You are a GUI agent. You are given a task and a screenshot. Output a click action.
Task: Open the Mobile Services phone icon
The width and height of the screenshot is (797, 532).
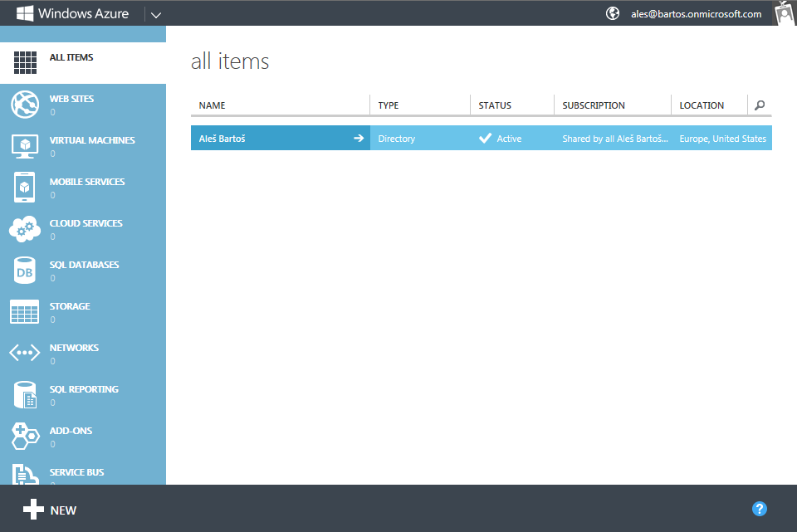click(25, 187)
